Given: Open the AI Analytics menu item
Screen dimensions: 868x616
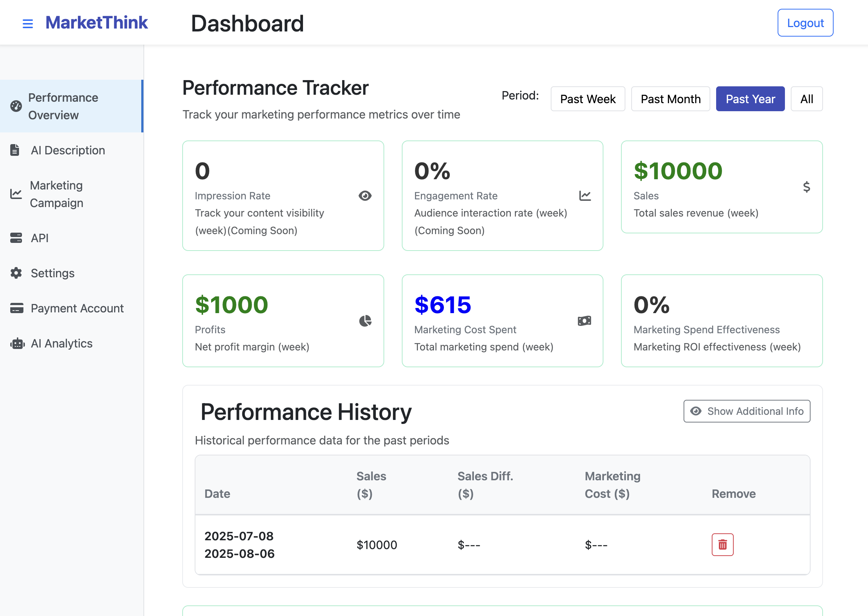Looking at the screenshot, I should (x=61, y=343).
